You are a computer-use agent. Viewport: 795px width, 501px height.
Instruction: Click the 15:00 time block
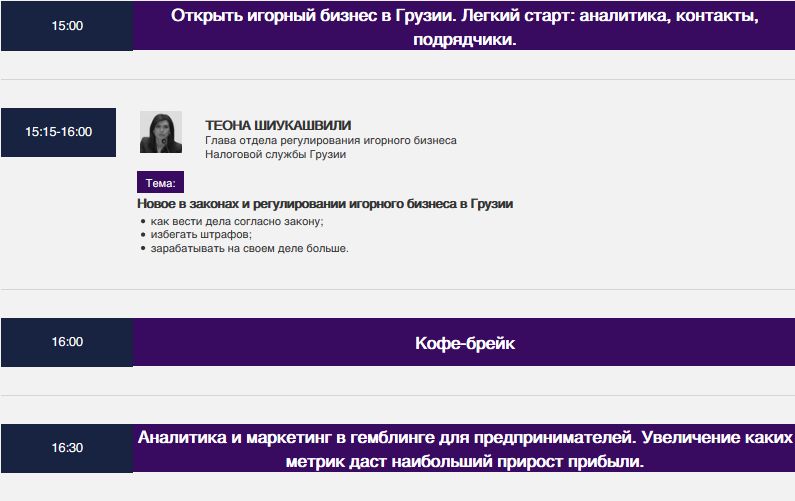tap(67, 25)
